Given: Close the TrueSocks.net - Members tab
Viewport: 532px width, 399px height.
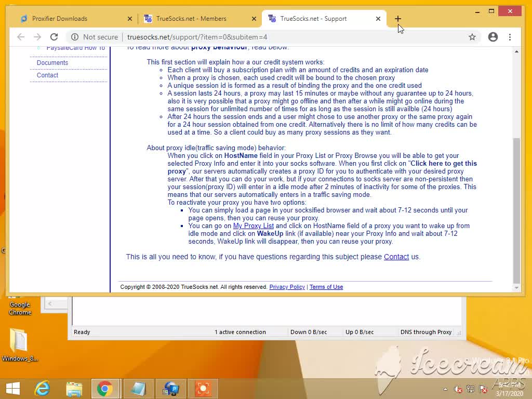Looking at the screenshot, I should [254, 19].
